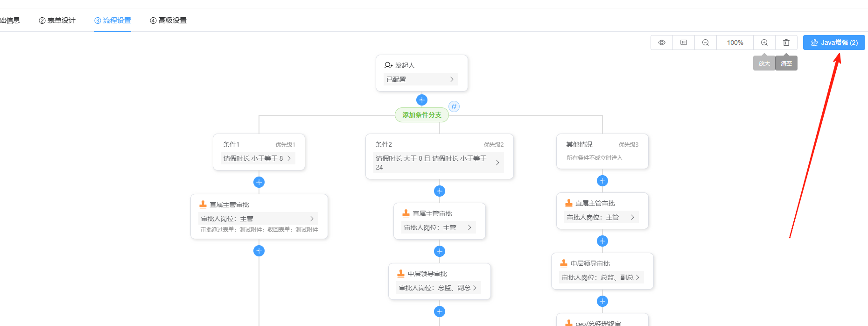
Task: Click the 所有条件不成立时进入 description text
Action: point(595,158)
